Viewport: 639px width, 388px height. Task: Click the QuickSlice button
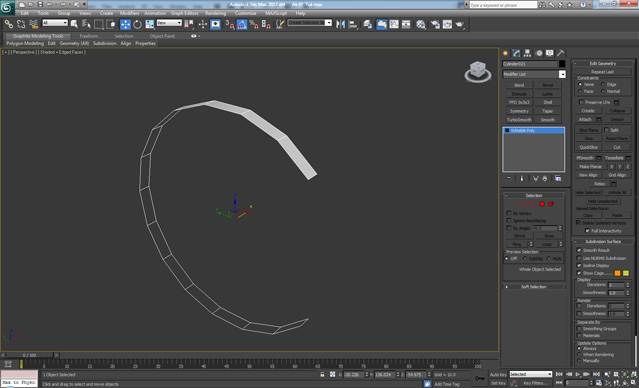pos(588,147)
